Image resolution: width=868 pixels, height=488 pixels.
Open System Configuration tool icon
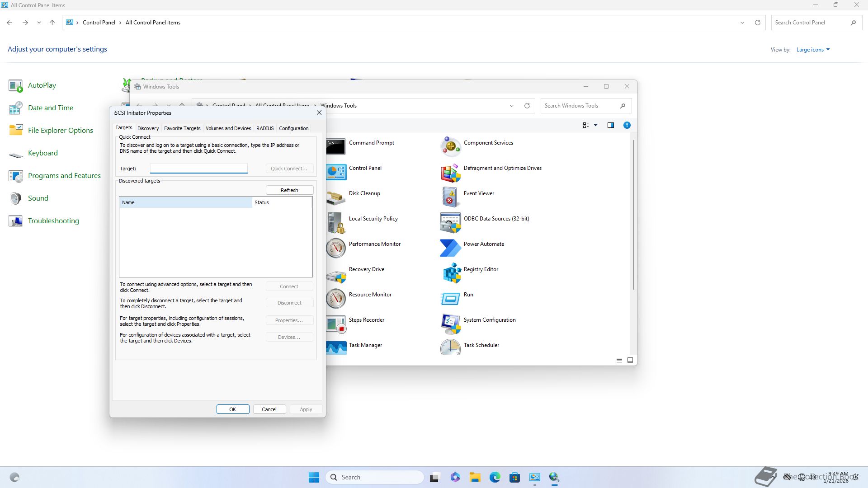pos(450,324)
